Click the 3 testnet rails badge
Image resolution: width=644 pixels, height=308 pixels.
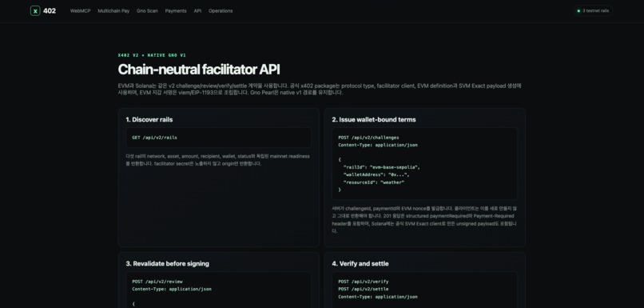pyautogui.click(x=593, y=11)
